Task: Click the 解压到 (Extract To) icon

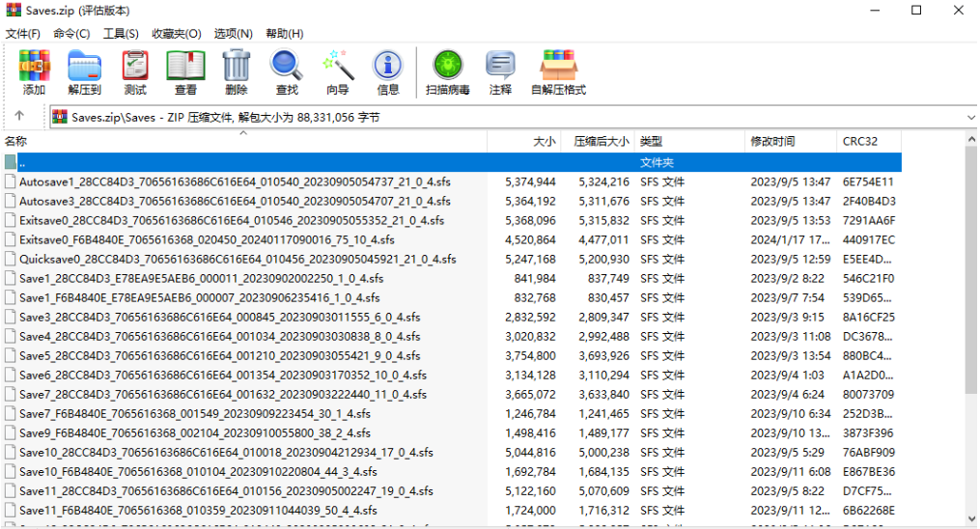Action: [x=85, y=71]
